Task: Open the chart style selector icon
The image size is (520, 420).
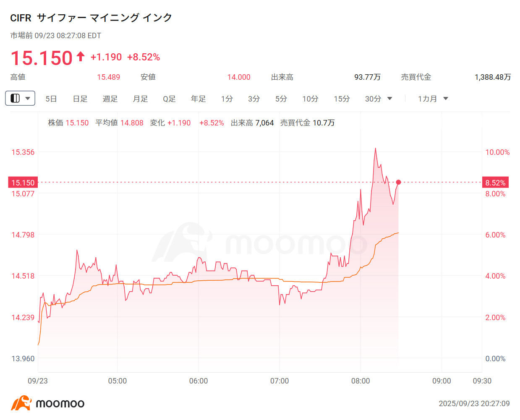Action: (16, 98)
